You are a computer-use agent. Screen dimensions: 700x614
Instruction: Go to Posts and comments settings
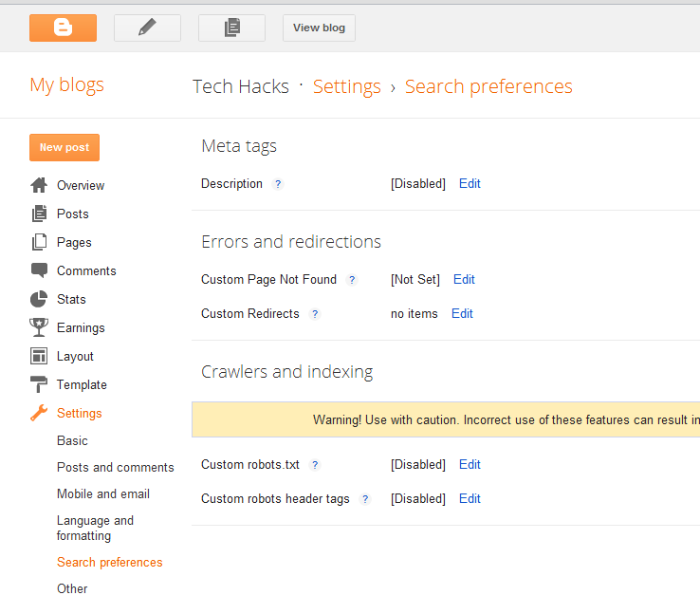point(116,468)
